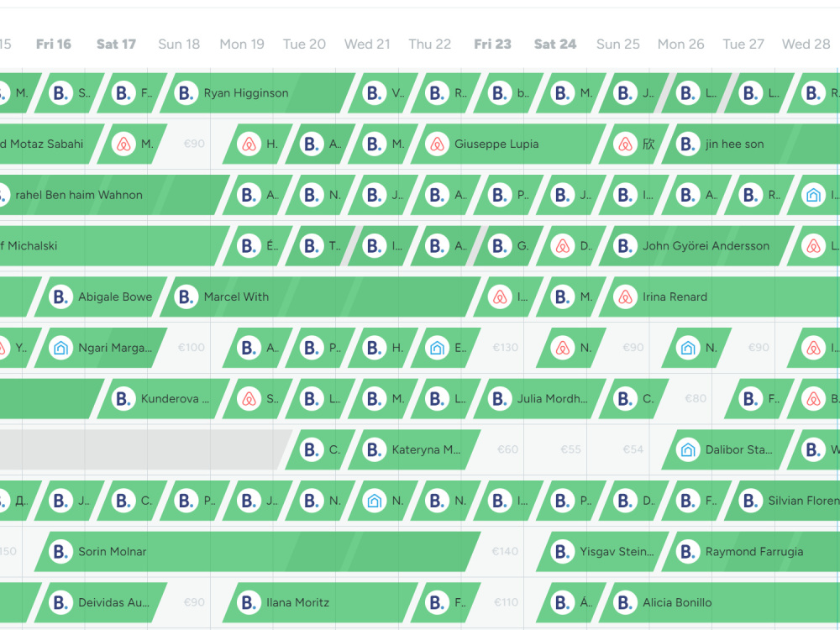Click Booking.com icon beside Abigale Bowe
840x630 pixels.
60,297
